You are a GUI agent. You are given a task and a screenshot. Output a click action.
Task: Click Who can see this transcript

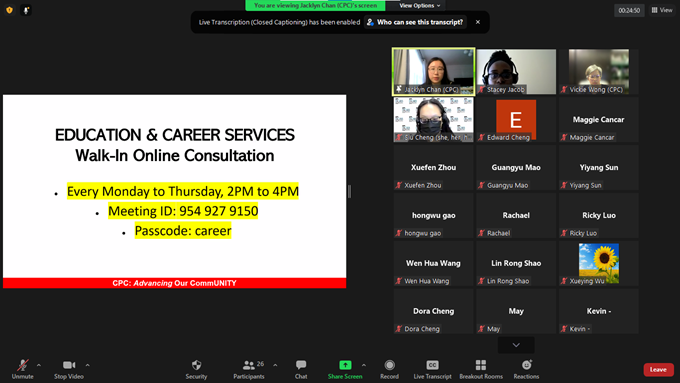[x=415, y=22]
